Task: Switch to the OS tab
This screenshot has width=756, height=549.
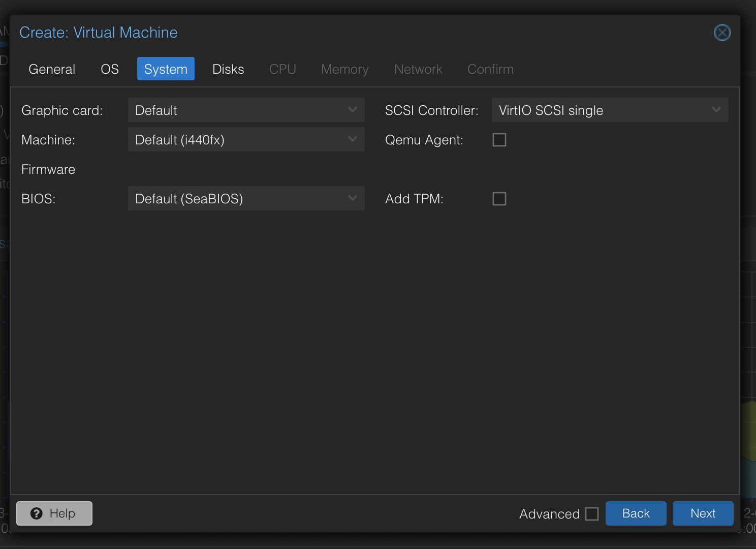Action: point(110,69)
